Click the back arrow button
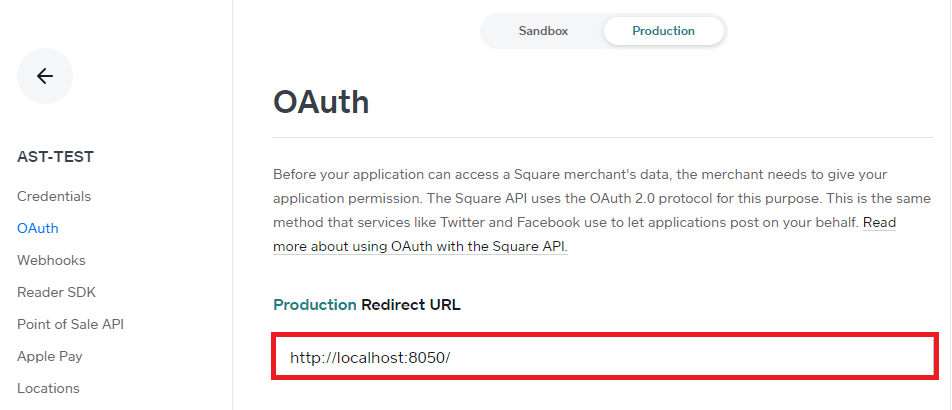The height and width of the screenshot is (410, 952). (45, 76)
